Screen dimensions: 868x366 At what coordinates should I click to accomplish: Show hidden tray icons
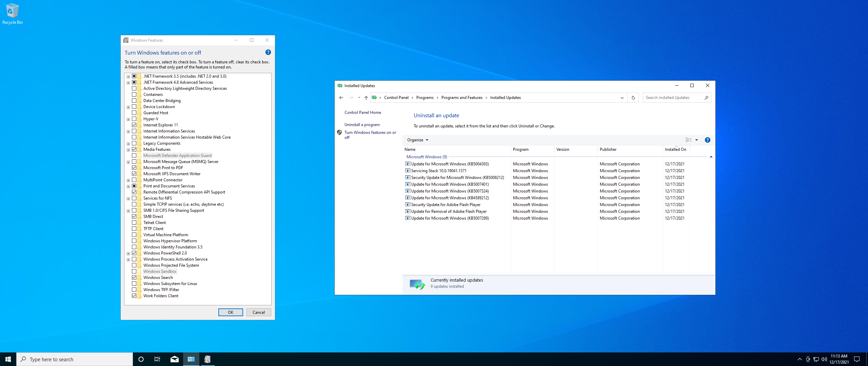point(800,359)
